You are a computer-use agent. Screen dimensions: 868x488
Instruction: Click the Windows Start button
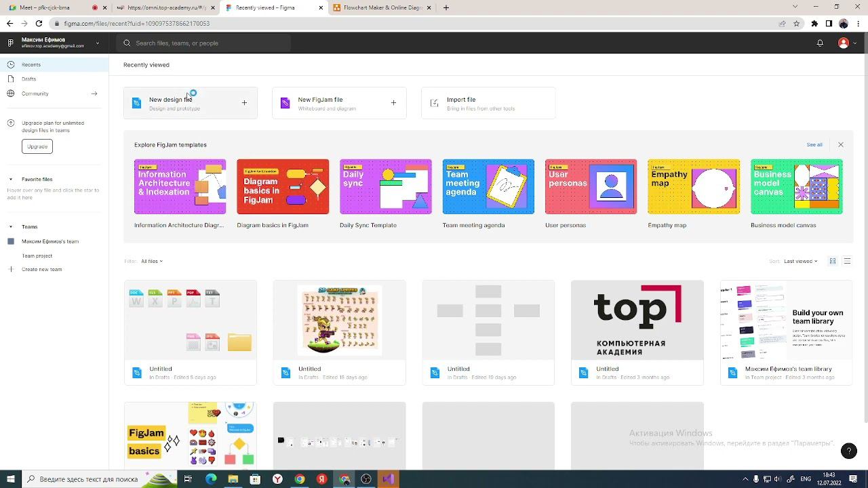11,479
